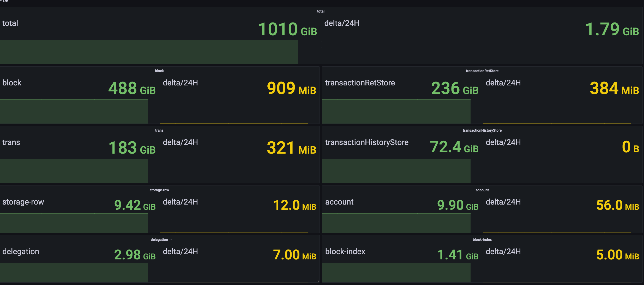This screenshot has width=644, height=285.
Task: Open the block-index panel title menu
Action: point(482,240)
